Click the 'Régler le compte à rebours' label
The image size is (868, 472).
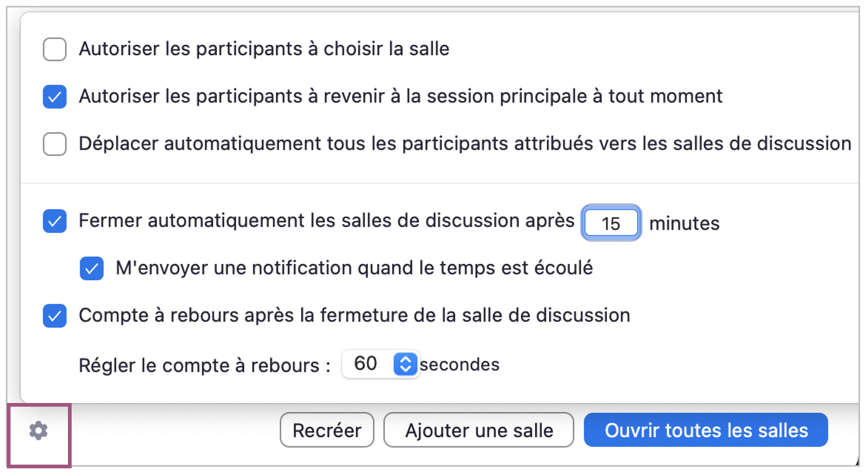(204, 366)
